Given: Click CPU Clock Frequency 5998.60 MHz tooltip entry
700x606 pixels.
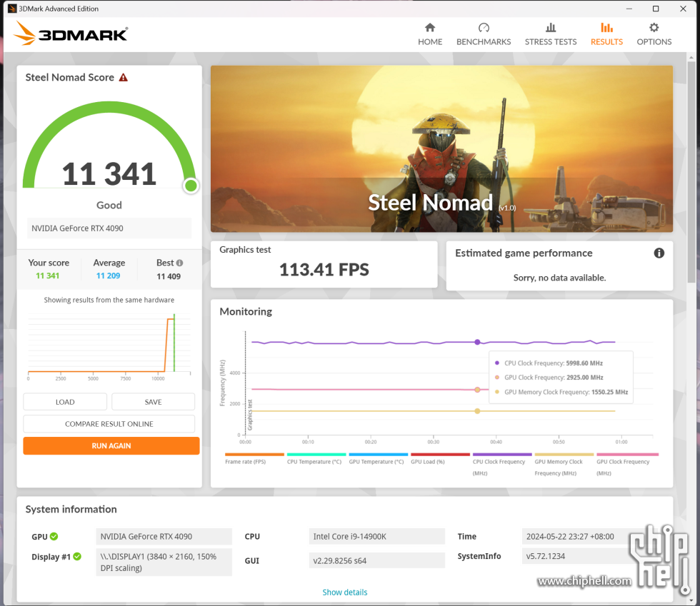Looking at the screenshot, I should 549,363.
